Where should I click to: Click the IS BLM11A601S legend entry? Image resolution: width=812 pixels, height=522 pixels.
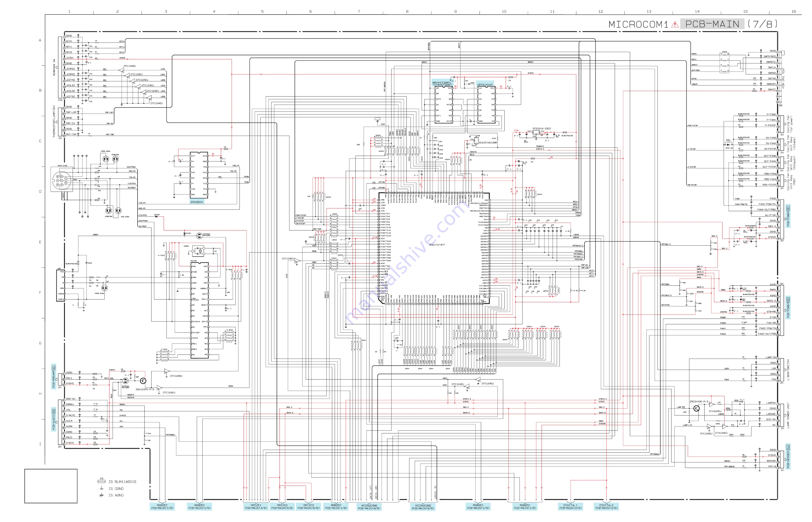(x=122, y=482)
